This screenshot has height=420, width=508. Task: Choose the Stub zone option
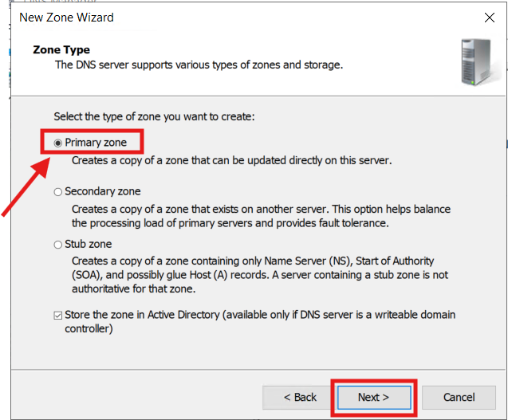click(x=58, y=245)
